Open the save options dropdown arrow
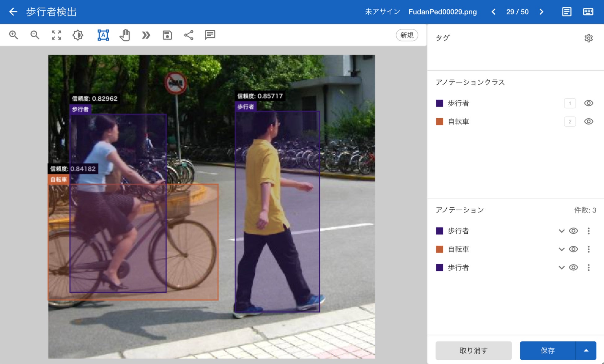 click(586, 350)
